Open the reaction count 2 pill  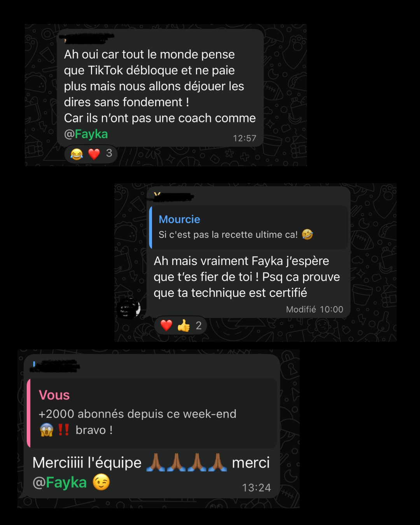[x=181, y=325]
